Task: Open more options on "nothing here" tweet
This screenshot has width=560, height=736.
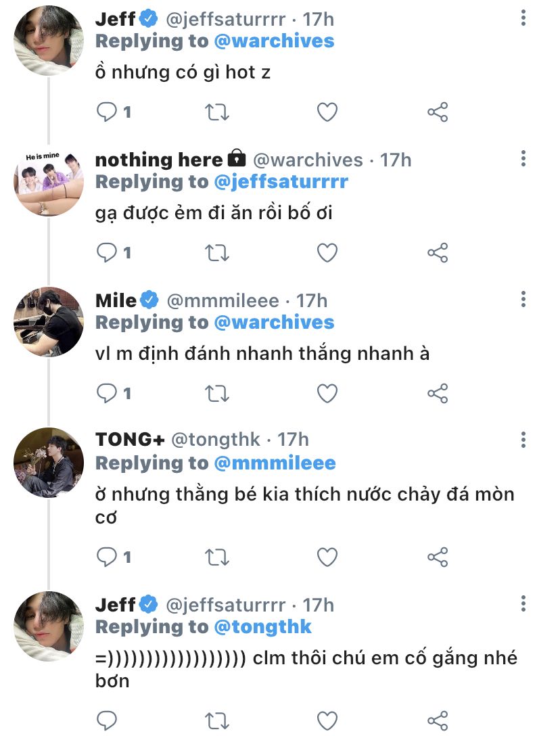Action: [523, 159]
